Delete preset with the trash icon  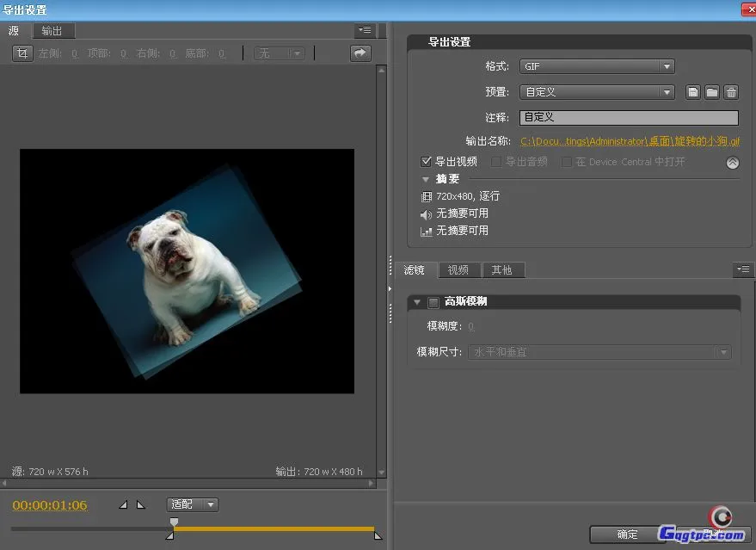730,92
